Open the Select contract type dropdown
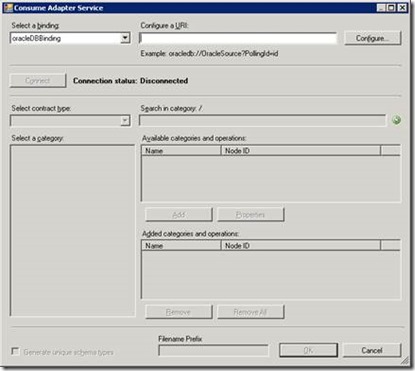 click(x=125, y=120)
